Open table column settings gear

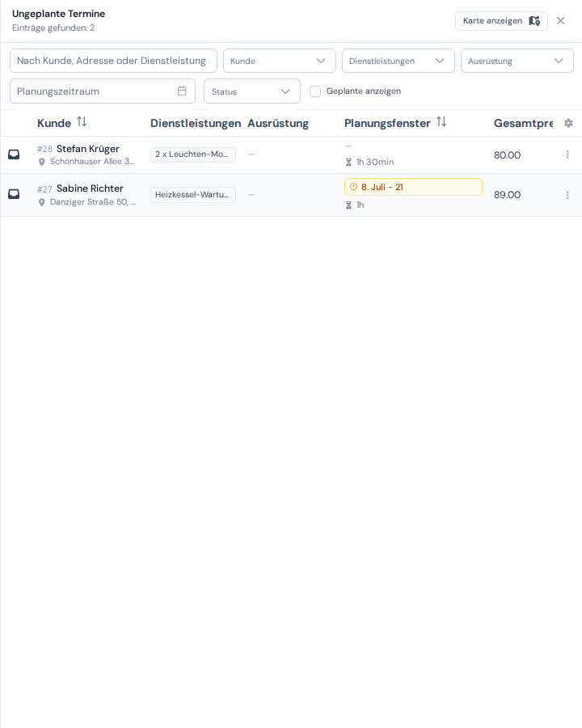pyautogui.click(x=568, y=123)
